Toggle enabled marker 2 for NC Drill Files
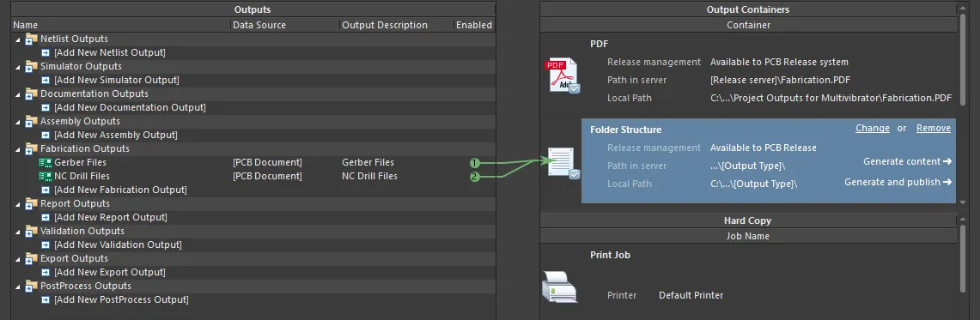The width and height of the screenshot is (980, 320). click(x=475, y=177)
